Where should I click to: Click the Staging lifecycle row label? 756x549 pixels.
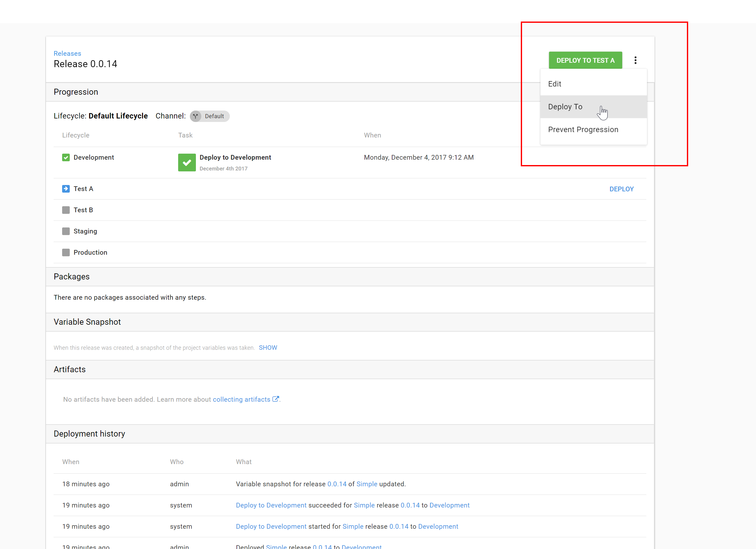[x=85, y=232]
